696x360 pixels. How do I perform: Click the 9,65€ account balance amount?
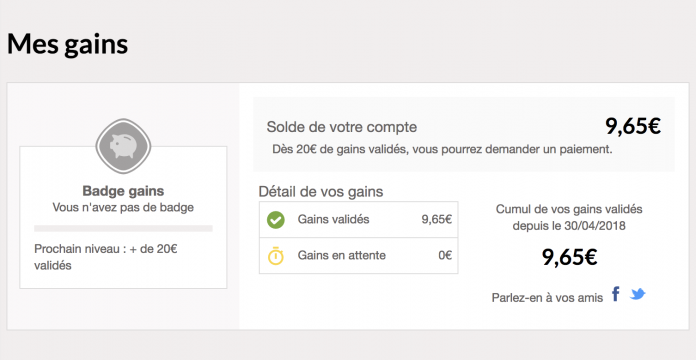pos(633,127)
